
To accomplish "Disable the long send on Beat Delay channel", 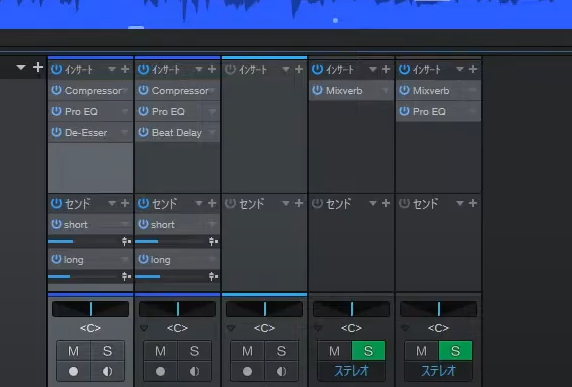I will tap(143, 259).
